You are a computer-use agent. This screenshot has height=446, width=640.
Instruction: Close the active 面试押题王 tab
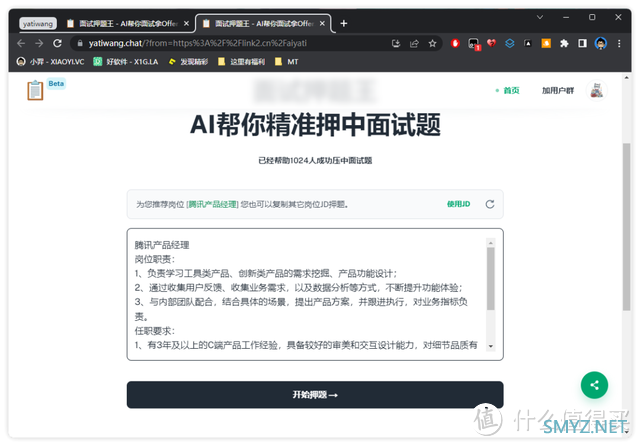click(x=322, y=24)
